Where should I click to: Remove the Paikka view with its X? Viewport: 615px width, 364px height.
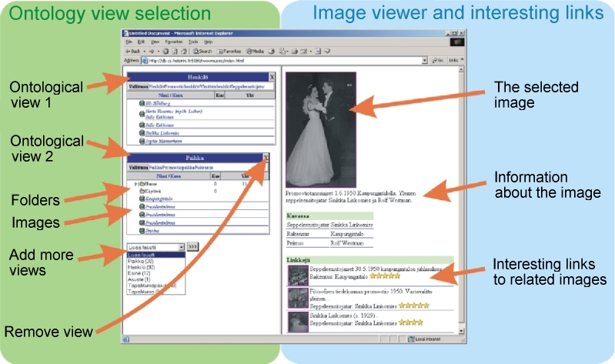266,157
